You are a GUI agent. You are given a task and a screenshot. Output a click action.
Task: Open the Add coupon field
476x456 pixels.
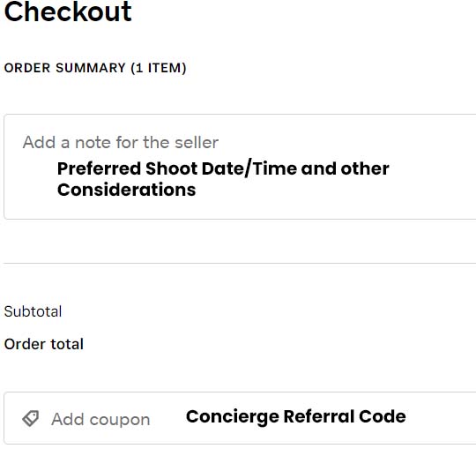pos(240,418)
